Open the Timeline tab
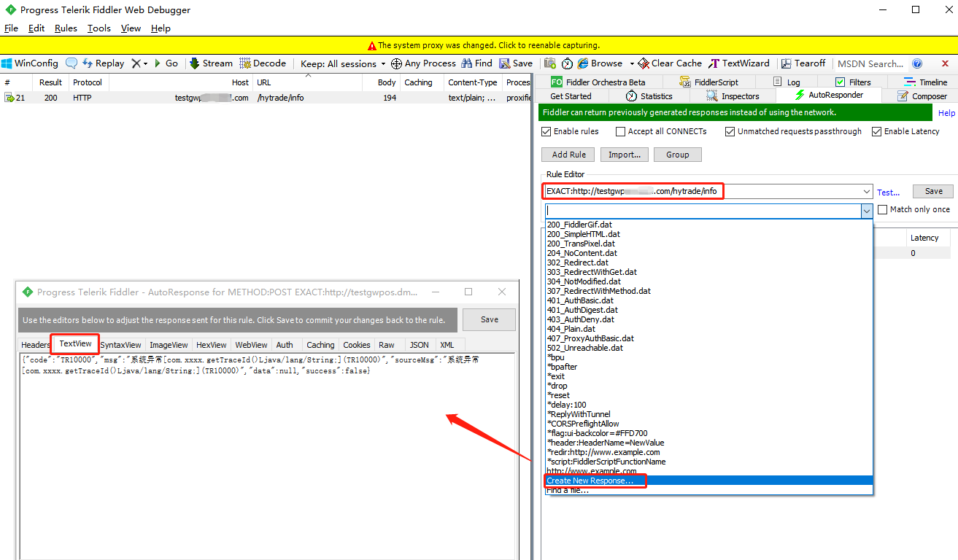 click(925, 82)
